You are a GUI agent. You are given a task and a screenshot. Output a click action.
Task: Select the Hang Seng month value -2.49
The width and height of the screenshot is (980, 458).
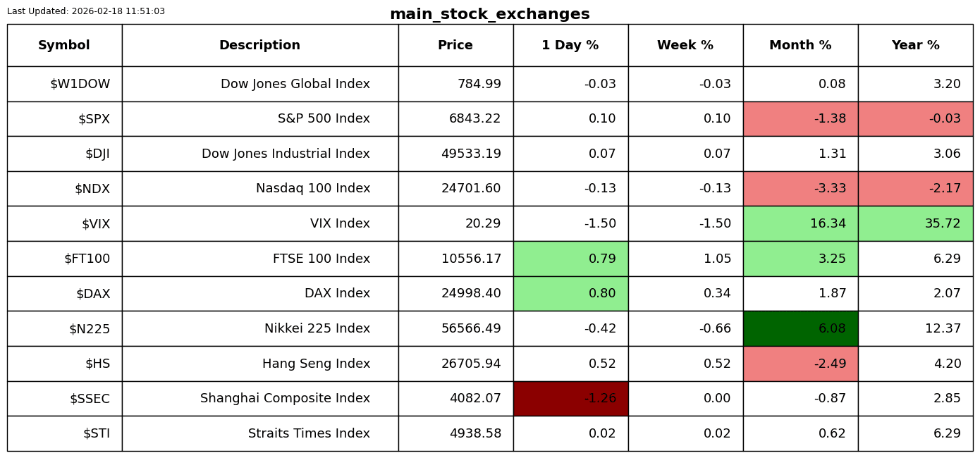point(800,364)
